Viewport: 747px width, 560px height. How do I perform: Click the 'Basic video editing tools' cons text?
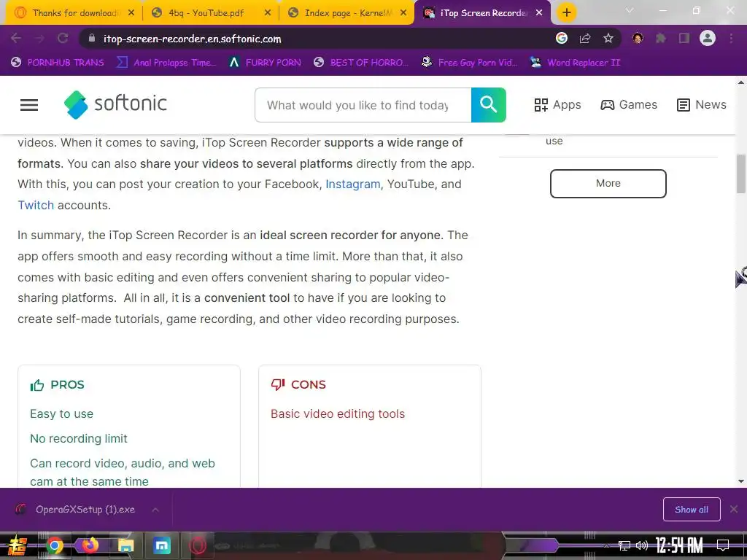(x=338, y=414)
